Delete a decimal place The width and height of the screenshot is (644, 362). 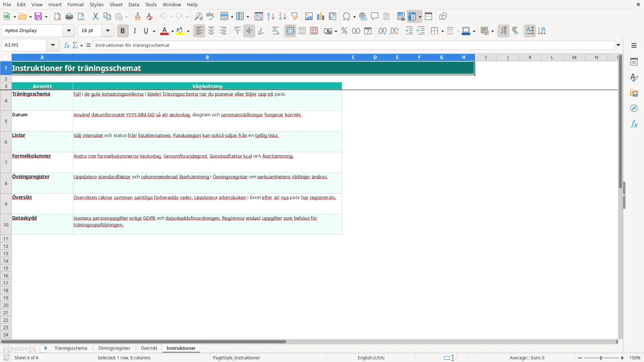click(394, 31)
